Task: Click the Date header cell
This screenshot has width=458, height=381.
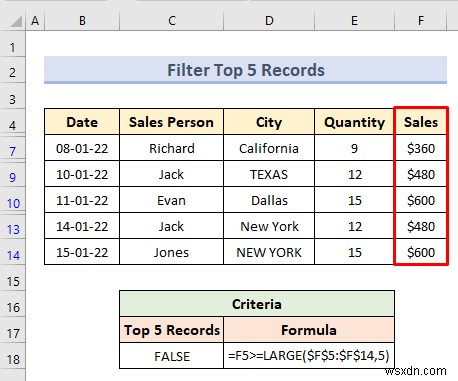Action: [x=82, y=122]
